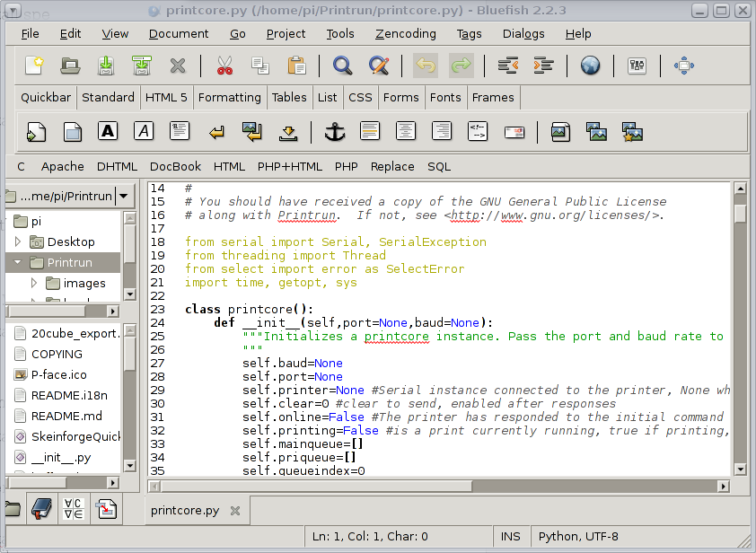Collapse the Printrun folder in the tree
The image size is (756, 553).
[18, 262]
